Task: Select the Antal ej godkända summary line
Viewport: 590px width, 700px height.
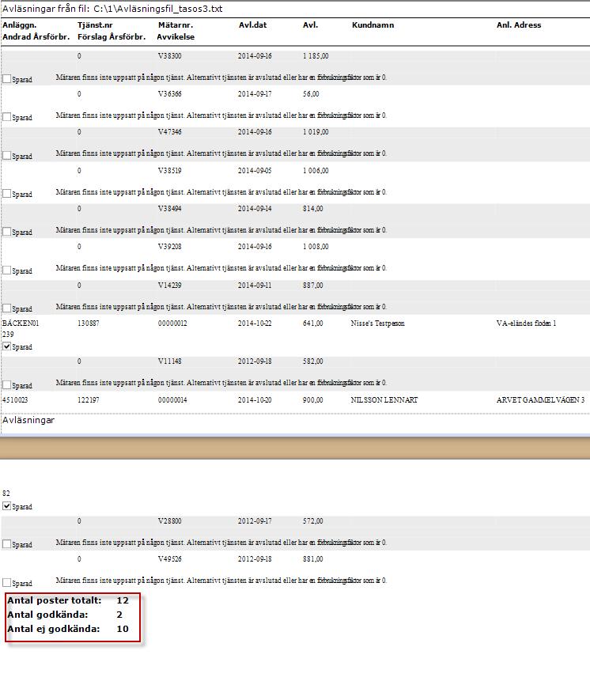Action: (x=68, y=629)
